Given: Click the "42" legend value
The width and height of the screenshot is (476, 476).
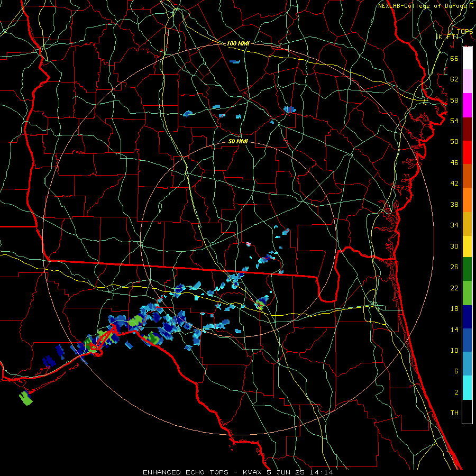Looking at the screenshot, I should pos(454,184).
